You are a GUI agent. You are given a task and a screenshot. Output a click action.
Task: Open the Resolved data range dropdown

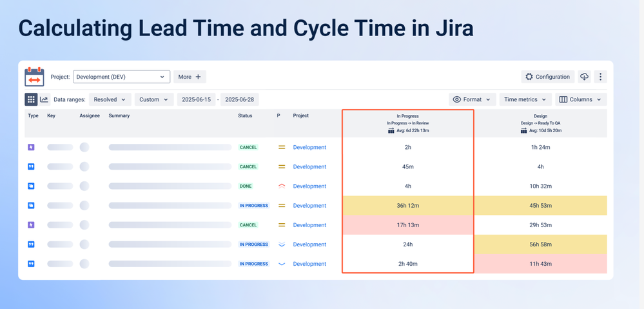[x=110, y=99]
